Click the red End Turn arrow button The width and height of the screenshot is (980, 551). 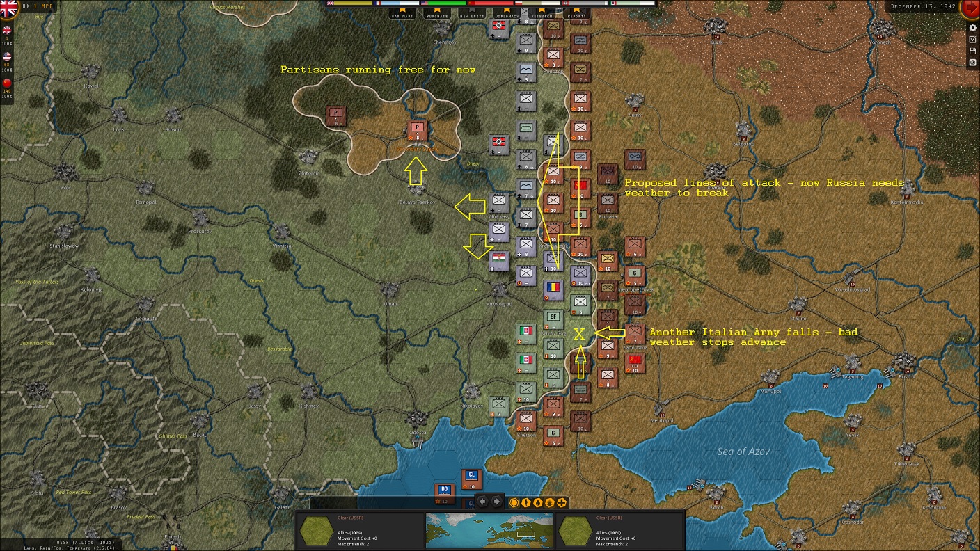point(970,8)
